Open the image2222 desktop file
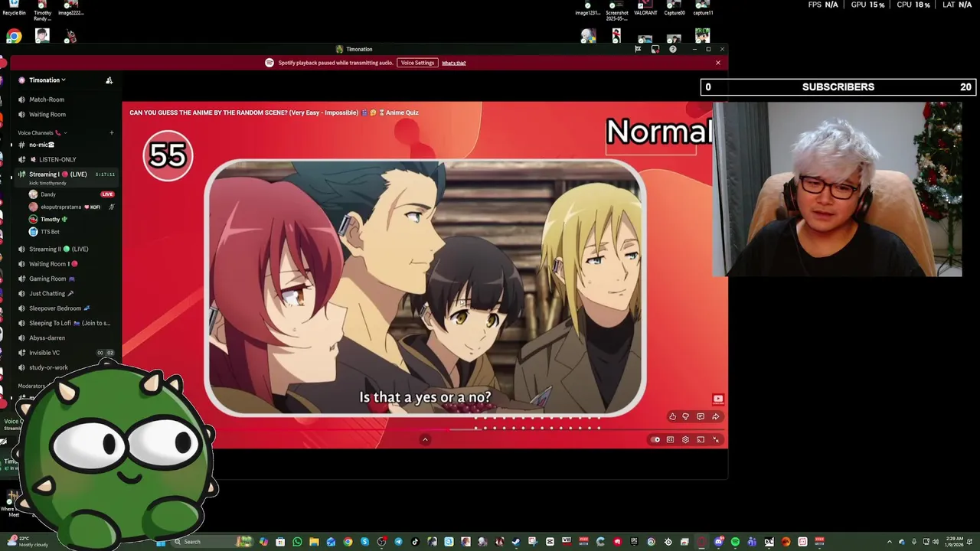Image resolution: width=980 pixels, height=551 pixels. (x=70, y=8)
